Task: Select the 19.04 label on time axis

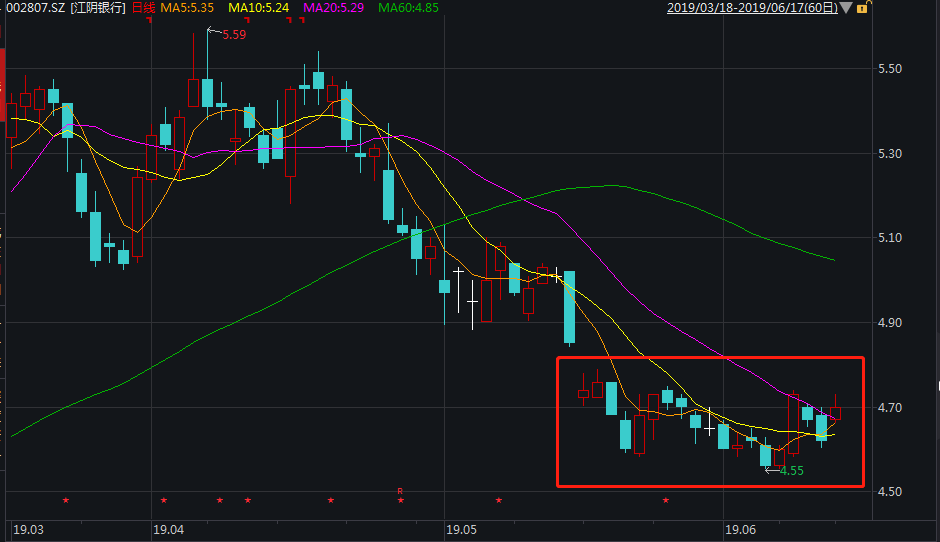Action: click(169, 528)
